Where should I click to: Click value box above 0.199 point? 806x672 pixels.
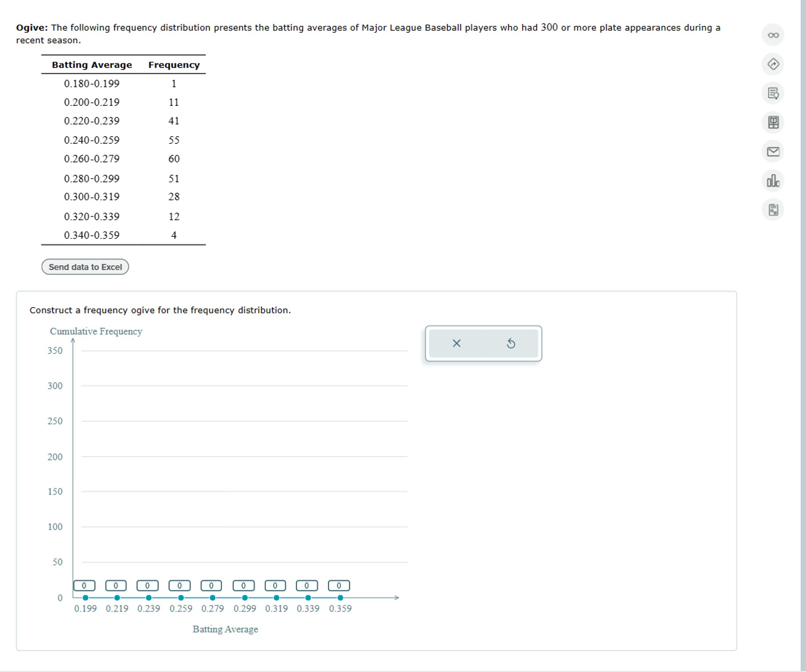tap(84, 586)
